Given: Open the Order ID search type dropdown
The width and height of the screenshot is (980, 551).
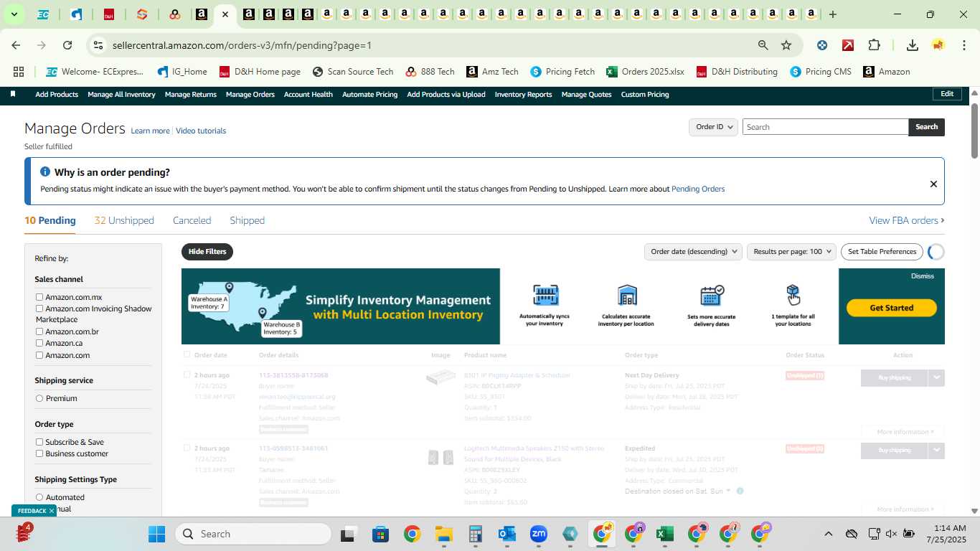Looking at the screenshot, I should (x=714, y=127).
